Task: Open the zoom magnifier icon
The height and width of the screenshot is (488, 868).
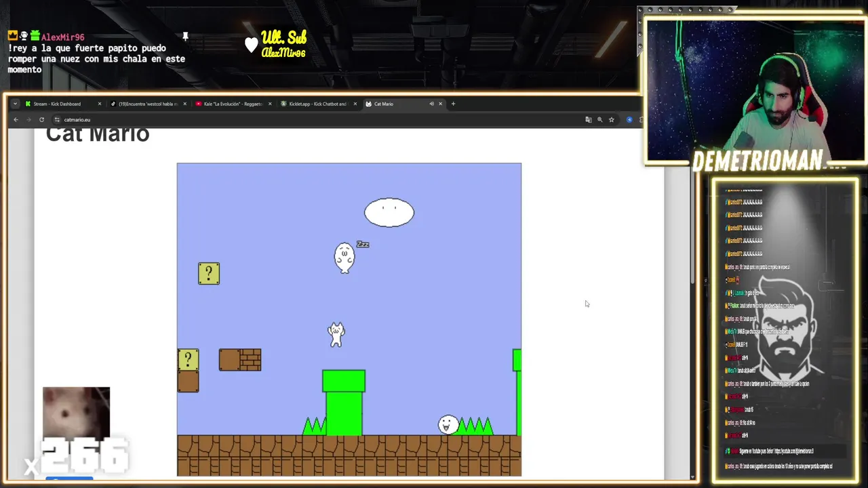Action: pyautogui.click(x=599, y=119)
